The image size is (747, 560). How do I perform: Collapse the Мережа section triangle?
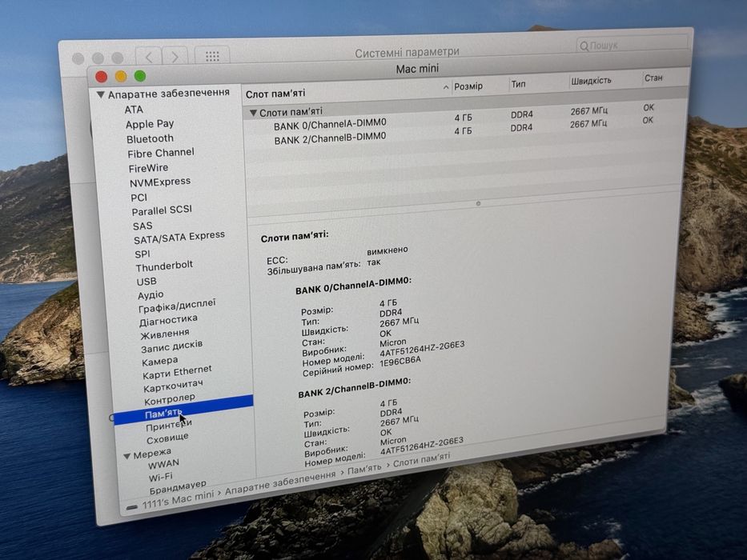point(127,456)
